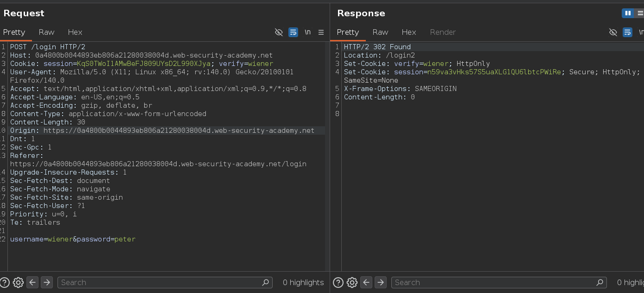Click session cookie value KqS0TWoI1AMwBeFJ809UYsD2L990XJya
Viewport: 644px width, 293px height.
point(144,64)
